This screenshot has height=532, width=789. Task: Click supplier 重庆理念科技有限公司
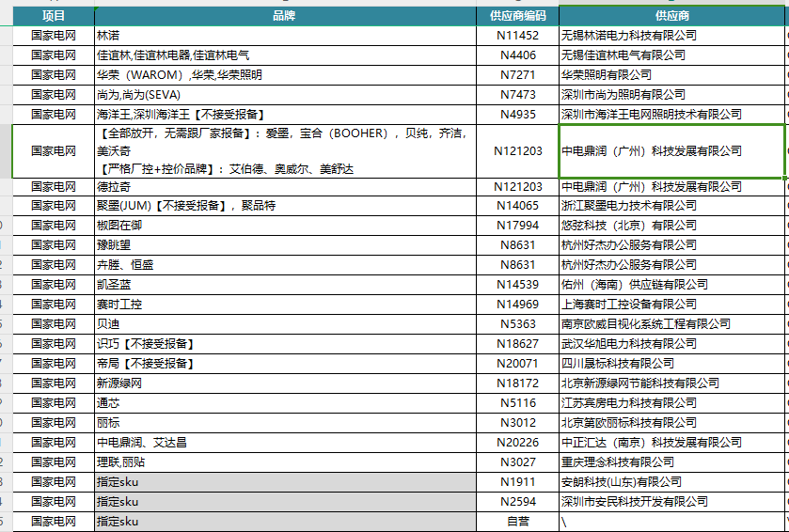[671, 462]
